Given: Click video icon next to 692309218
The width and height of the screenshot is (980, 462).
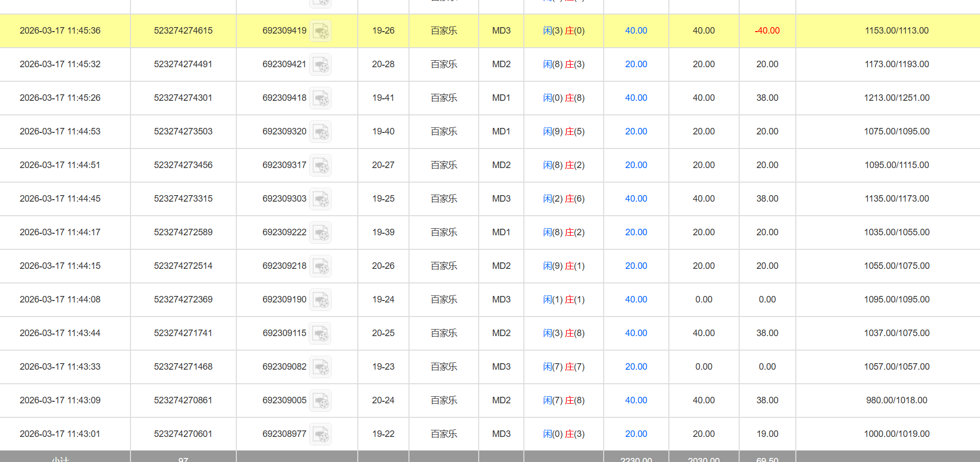Looking at the screenshot, I should [x=320, y=266].
